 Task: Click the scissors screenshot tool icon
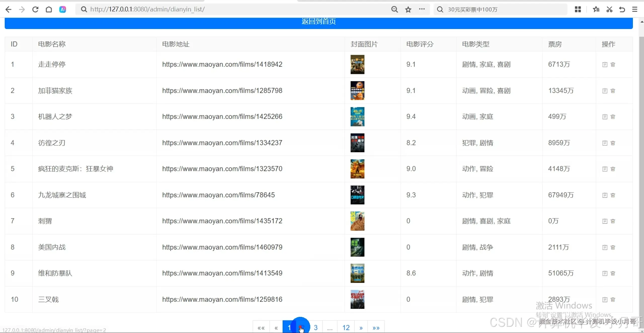[x=609, y=10]
